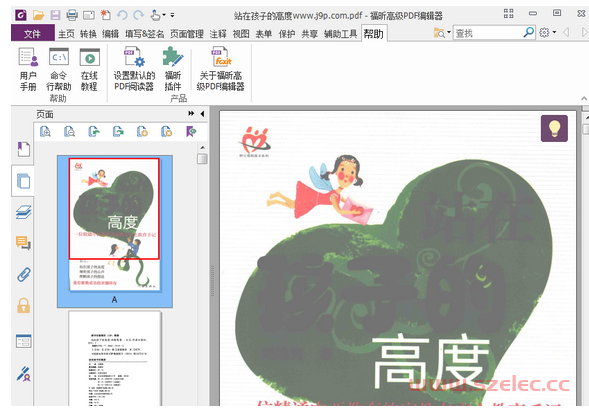Delete page icon with X badge
Screen dimensions: 589x411
tap(167, 131)
